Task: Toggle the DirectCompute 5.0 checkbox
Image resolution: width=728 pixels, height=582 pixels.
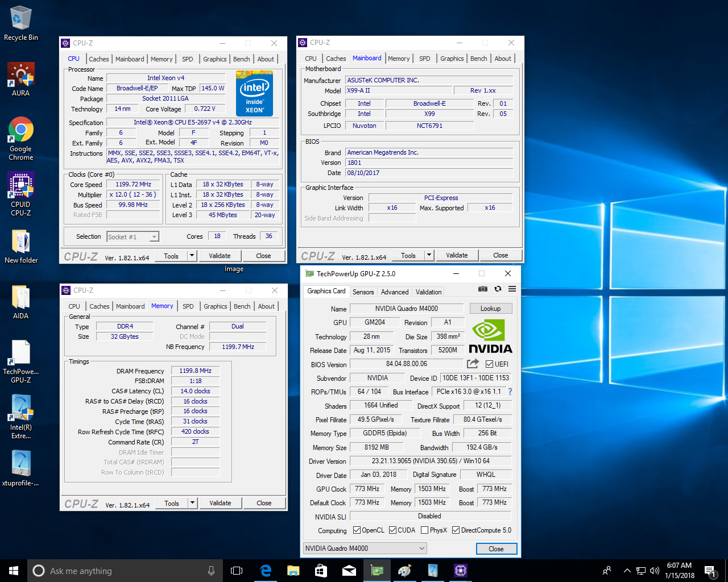Action: point(456,530)
